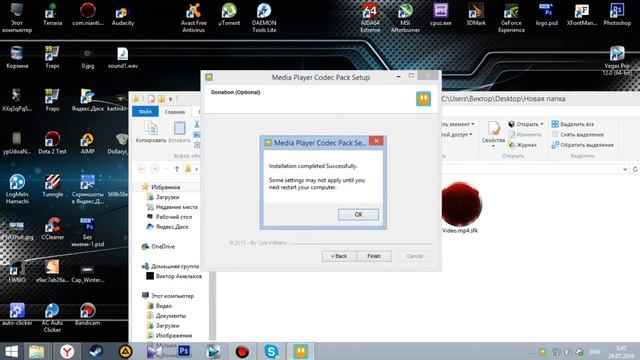Open Photoshop from the taskbar
This screenshot has width=640, height=360.
(184, 351)
